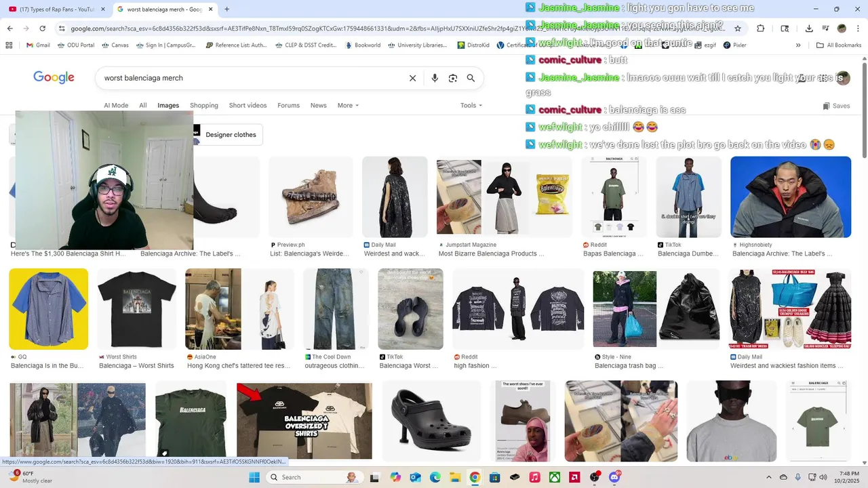This screenshot has width=868, height=488.
Task: Switch to the Shopping tab
Action: (204, 105)
